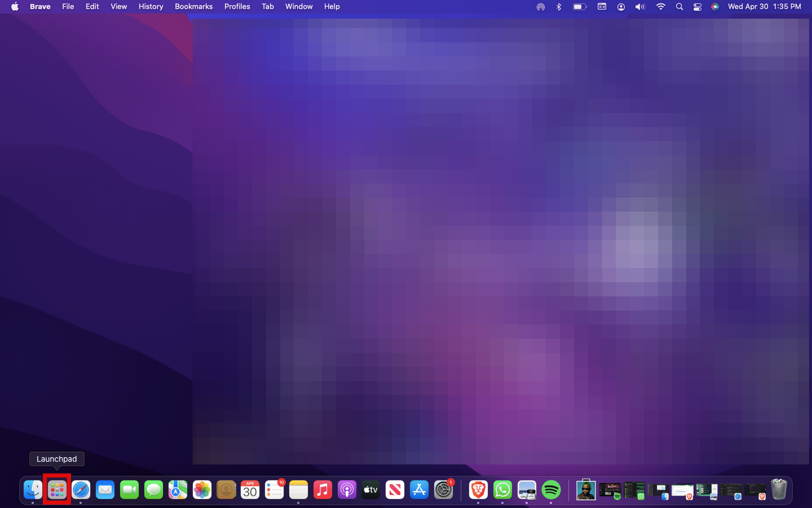Launch Safari from the Dock
This screenshot has height=508, width=812.
(x=81, y=489)
